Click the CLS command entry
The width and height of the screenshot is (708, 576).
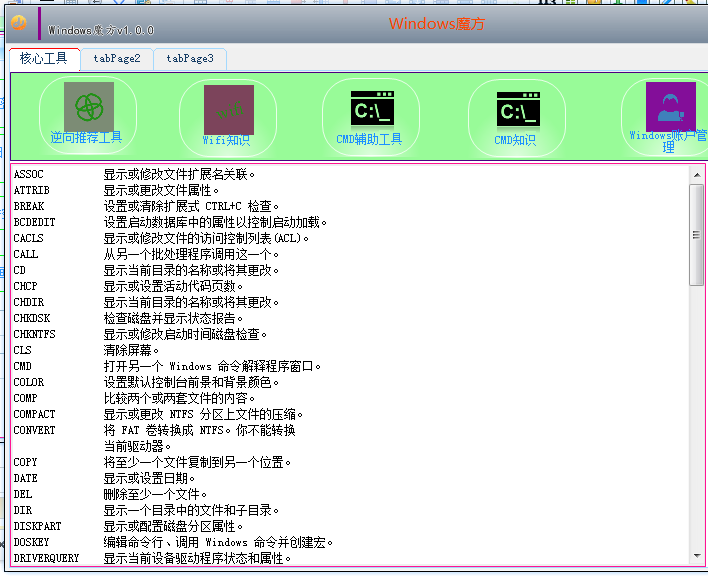[23, 350]
